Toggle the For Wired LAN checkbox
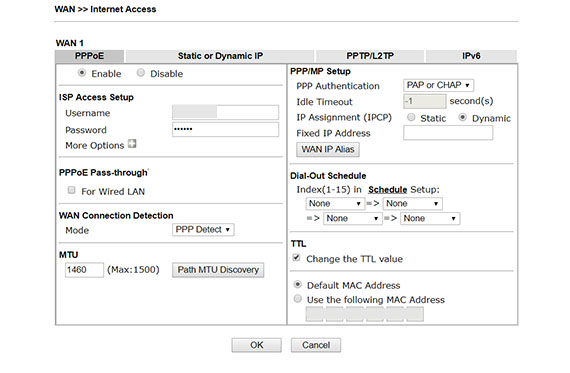Screen dimensions: 570x373 click(72, 190)
